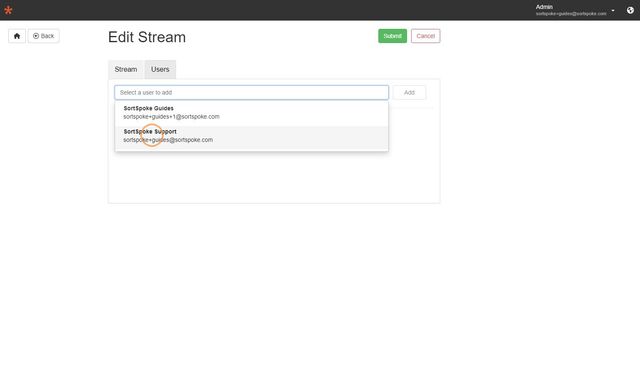Click the Admin account name in header
Viewport: 640px width, 378px height.
[544, 7]
